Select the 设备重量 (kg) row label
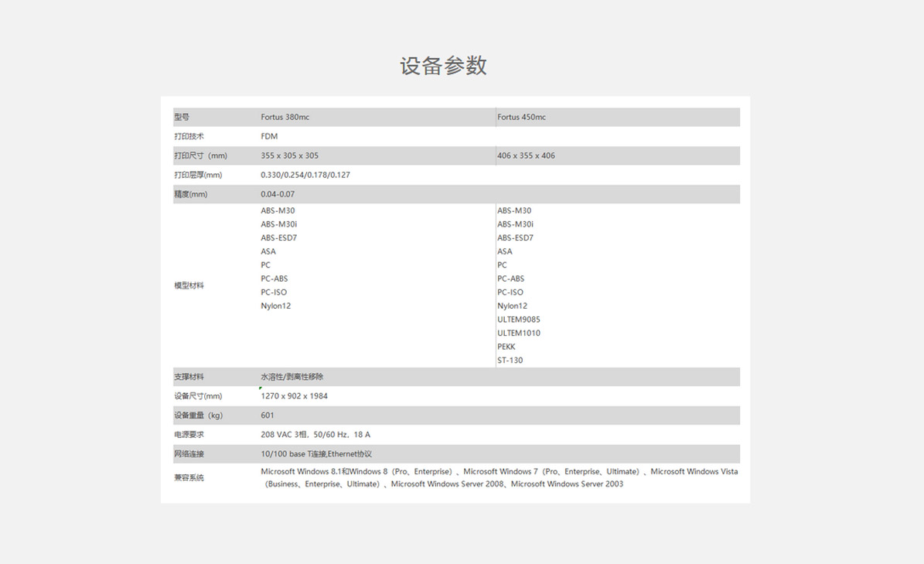 199,415
